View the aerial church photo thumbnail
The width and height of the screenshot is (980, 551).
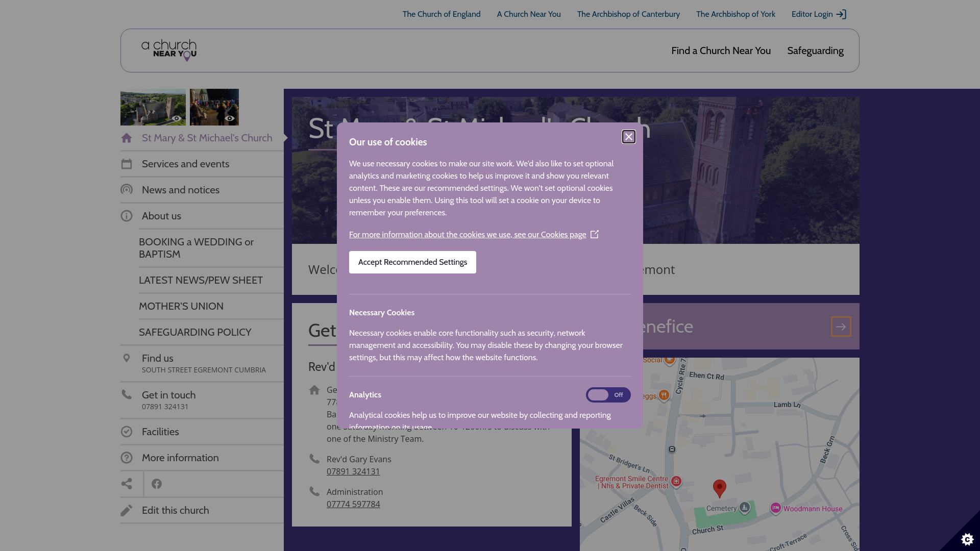(x=153, y=107)
